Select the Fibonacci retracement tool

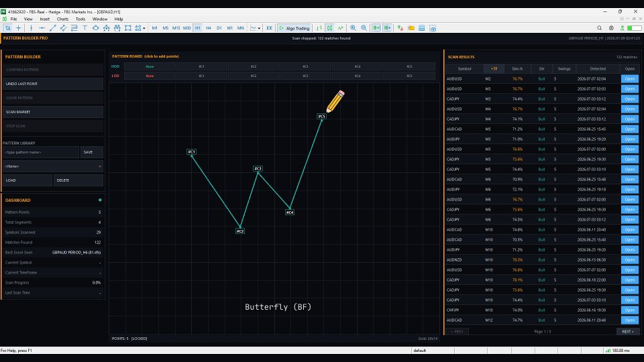point(74,28)
